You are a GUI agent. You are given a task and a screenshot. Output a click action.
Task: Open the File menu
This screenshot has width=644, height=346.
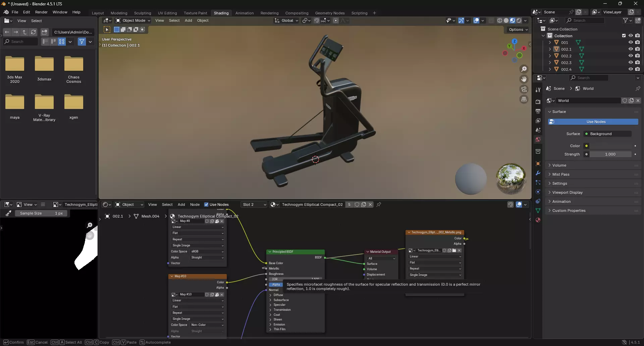click(15, 12)
